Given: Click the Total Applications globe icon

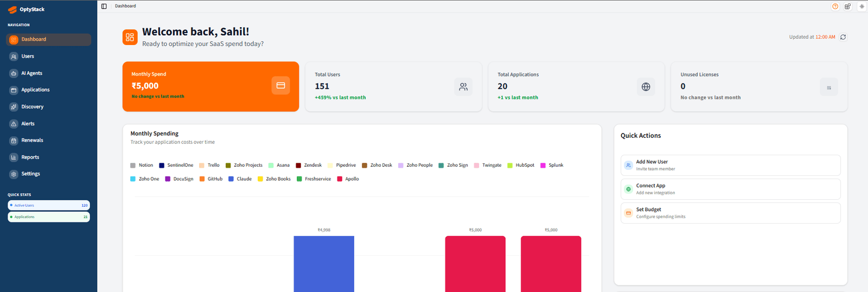Looking at the screenshot, I should click(x=646, y=87).
